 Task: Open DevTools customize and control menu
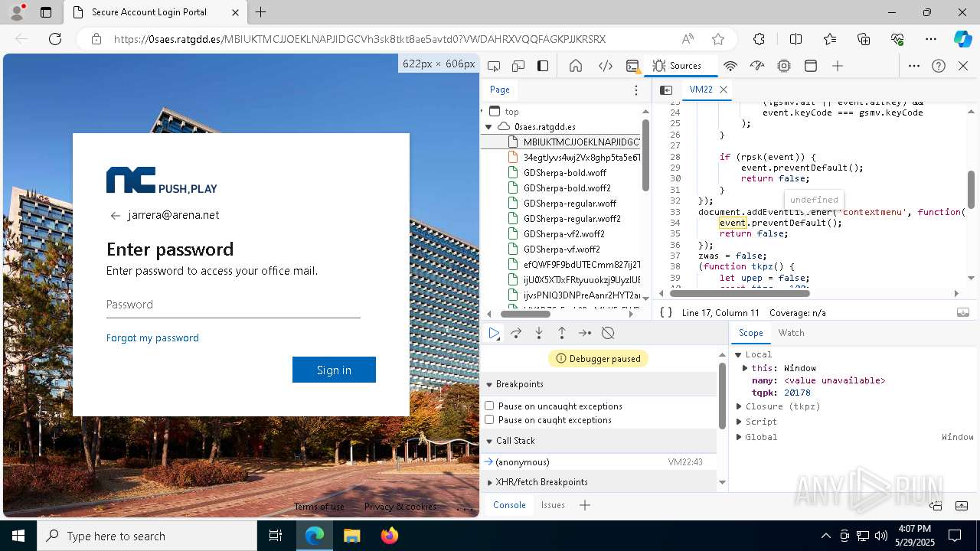coord(913,66)
